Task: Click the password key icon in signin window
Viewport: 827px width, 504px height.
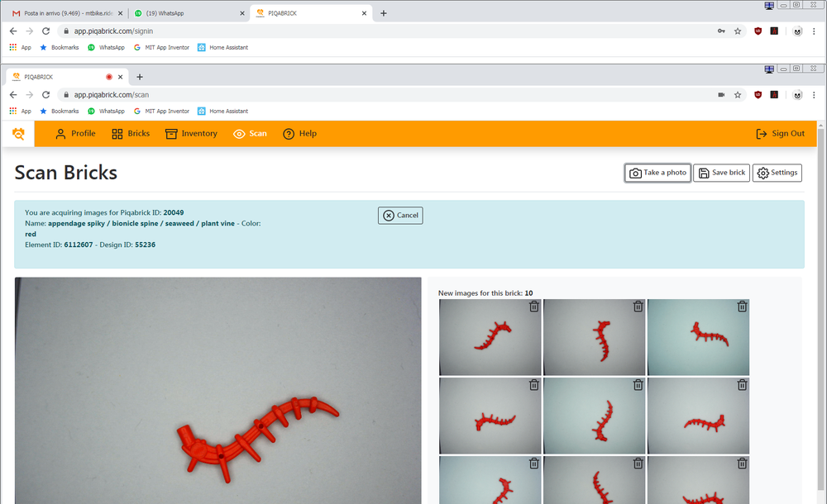Action: pyautogui.click(x=721, y=31)
